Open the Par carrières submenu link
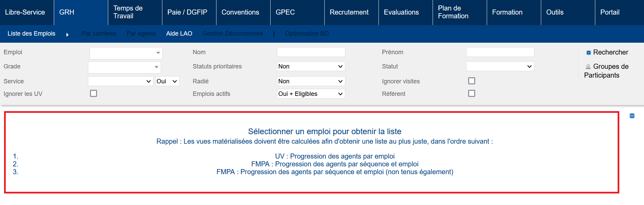The width and height of the screenshot is (644, 205). [99, 34]
